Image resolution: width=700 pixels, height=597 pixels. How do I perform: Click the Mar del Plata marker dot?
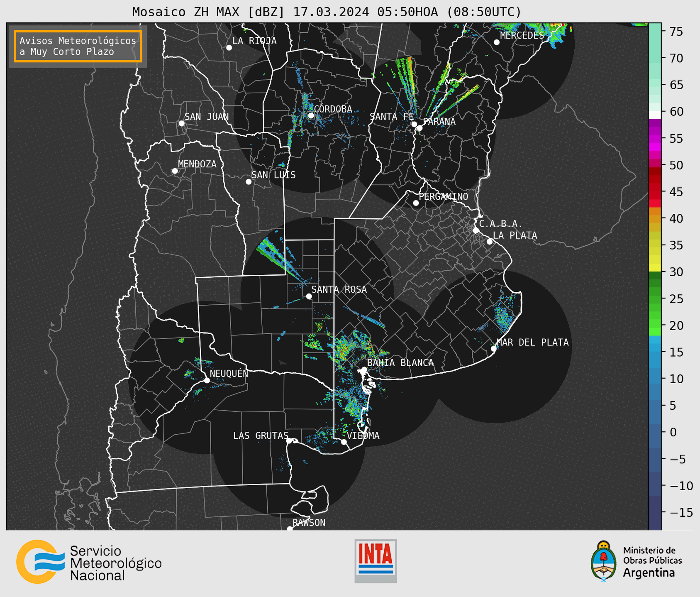(494, 349)
